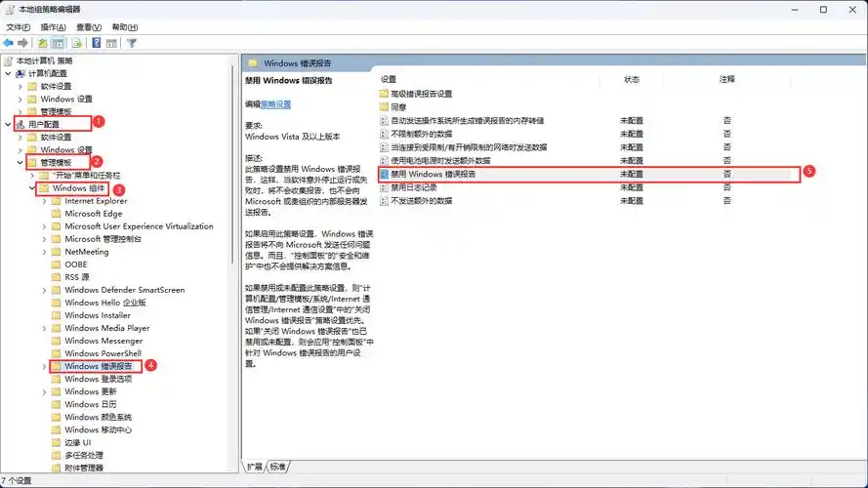This screenshot has height=488, width=868.
Task: Open the 查看(V) menu
Action: click(x=89, y=27)
